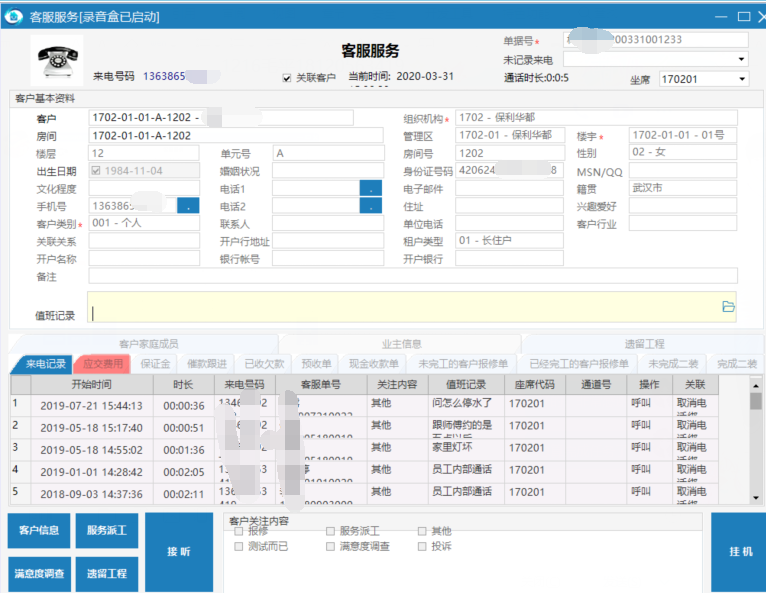This screenshot has width=766, height=593.
Task: Click 家里灯坏 duty record cell
Action: click(x=466, y=449)
